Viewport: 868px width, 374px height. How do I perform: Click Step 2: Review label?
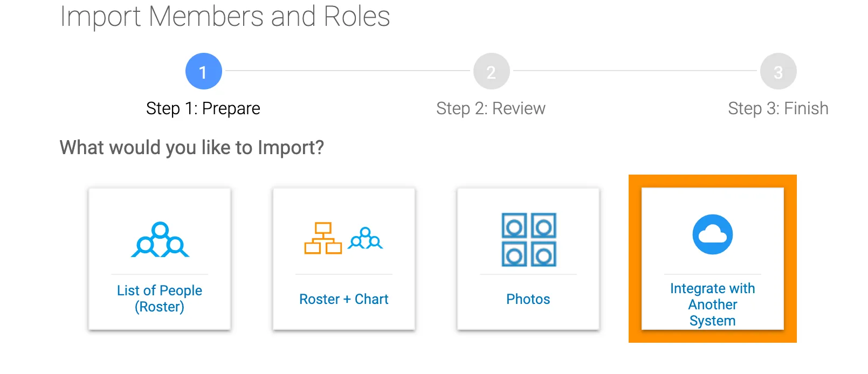coord(491,108)
